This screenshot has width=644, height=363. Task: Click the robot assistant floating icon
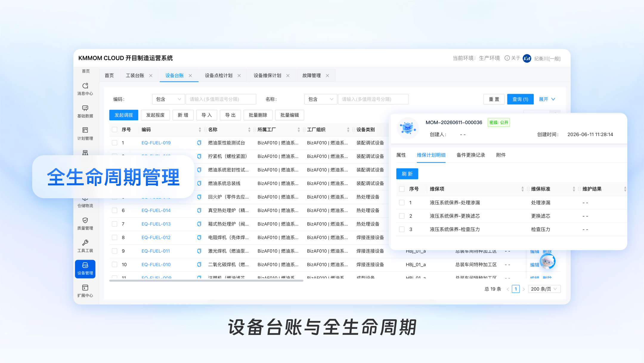coord(547,262)
